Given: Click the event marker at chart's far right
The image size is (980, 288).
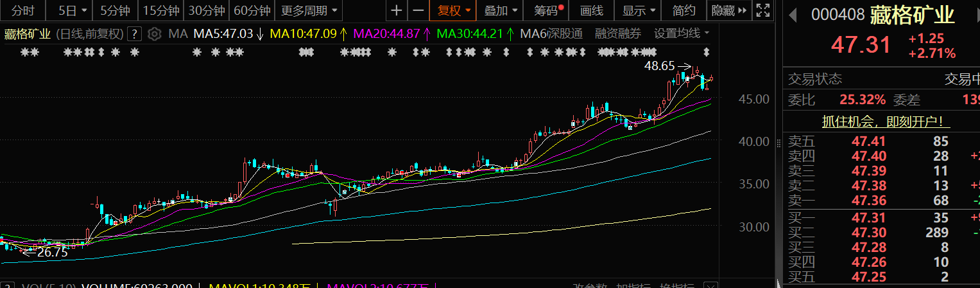Looking at the screenshot, I should [707, 51].
